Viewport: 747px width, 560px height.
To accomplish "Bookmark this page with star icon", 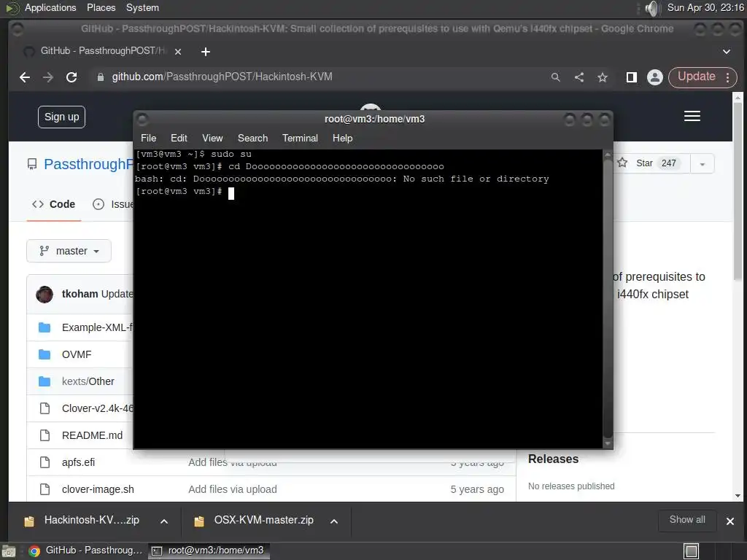I will click(603, 77).
